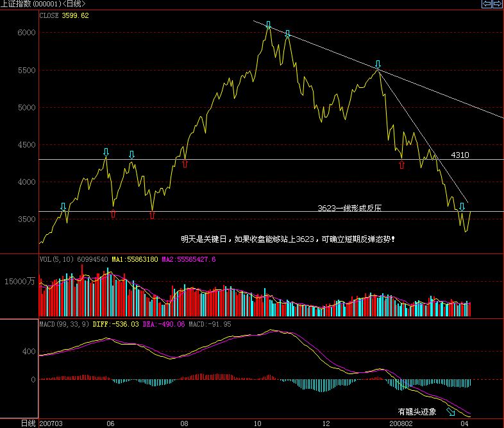The width and height of the screenshot is (504, 428).
Task: Click the 5500 price axis label
Action: click(26, 71)
